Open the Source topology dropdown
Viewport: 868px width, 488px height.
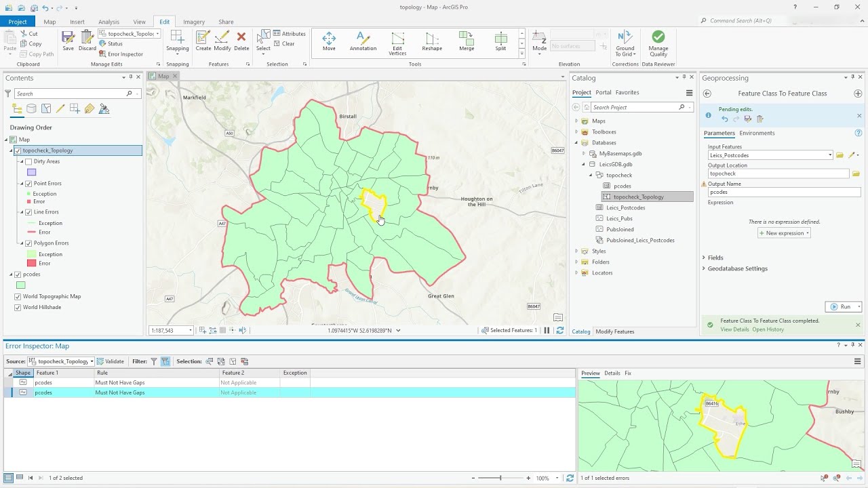tap(92, 361)
